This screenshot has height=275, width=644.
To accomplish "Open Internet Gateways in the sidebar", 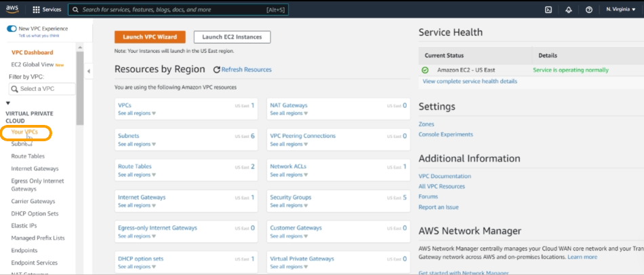I will 35,168.
